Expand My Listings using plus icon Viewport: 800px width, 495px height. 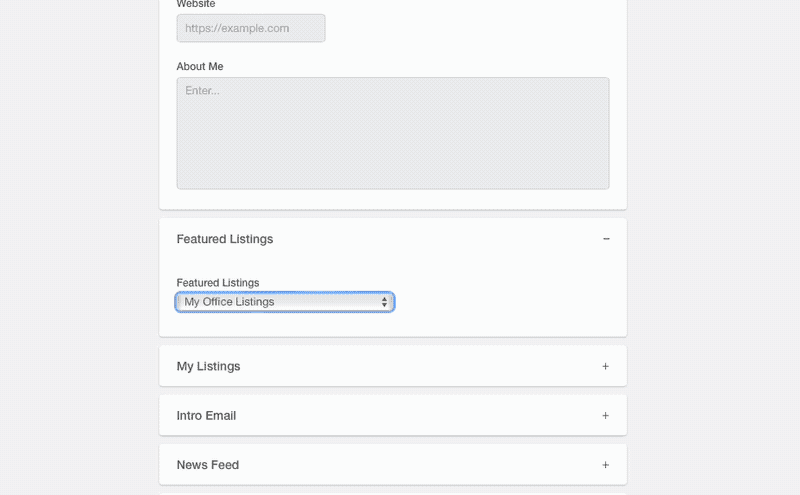(x=605, y=366)
